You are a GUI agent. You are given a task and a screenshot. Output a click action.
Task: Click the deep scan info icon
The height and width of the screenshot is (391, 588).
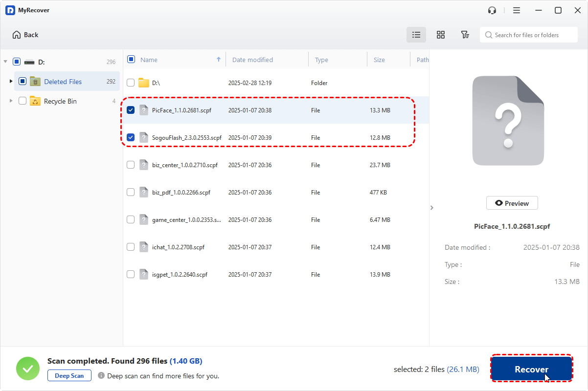tap(101, 376)
